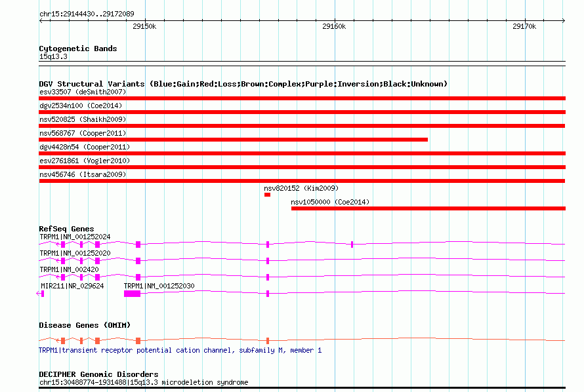
Task: Click the chr15:29144430..29172089 coordinate label
Action: 87,14
